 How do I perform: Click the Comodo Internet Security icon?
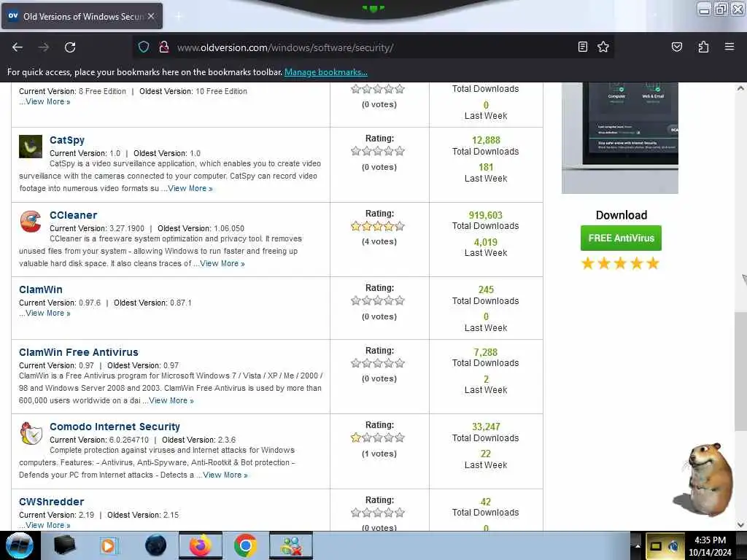[x=31, y=433]
